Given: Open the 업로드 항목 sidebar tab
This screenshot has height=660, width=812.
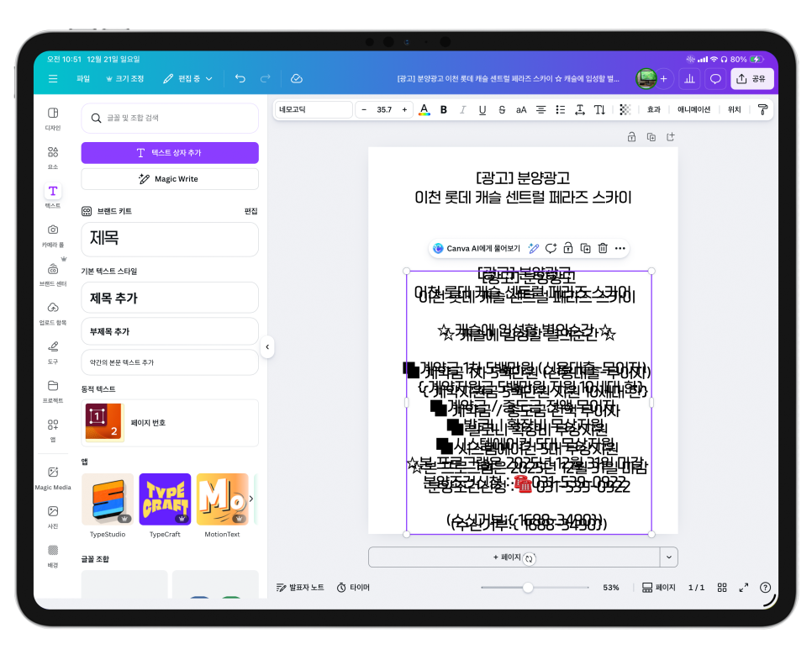Looking at the screenshot, I should [53, 314].
